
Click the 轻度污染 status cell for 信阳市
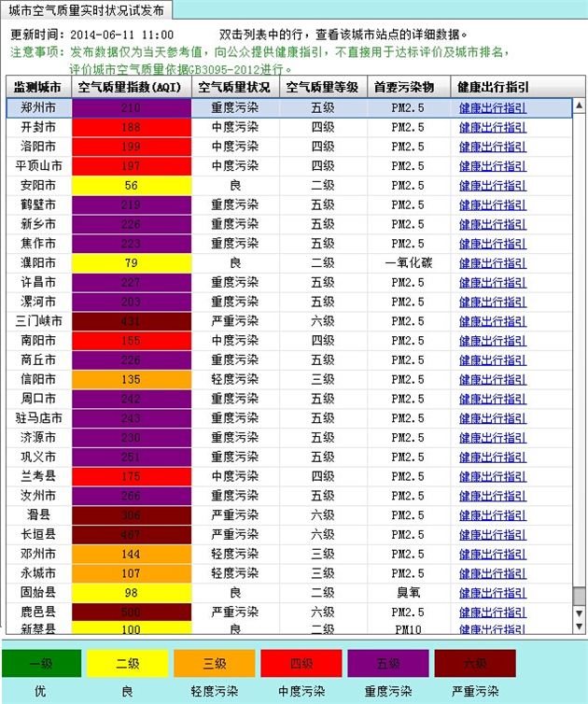pos(235,379)
